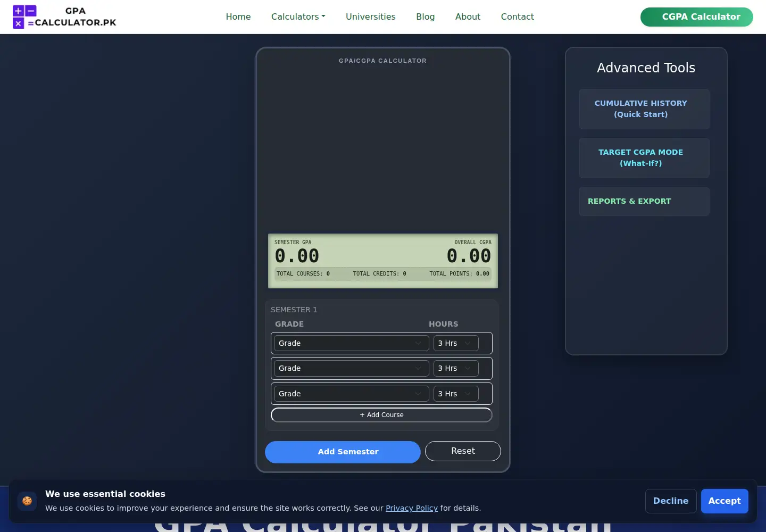Expand the Reports & Export section
The height and width of the screenshot is (532, 766).
644,201
